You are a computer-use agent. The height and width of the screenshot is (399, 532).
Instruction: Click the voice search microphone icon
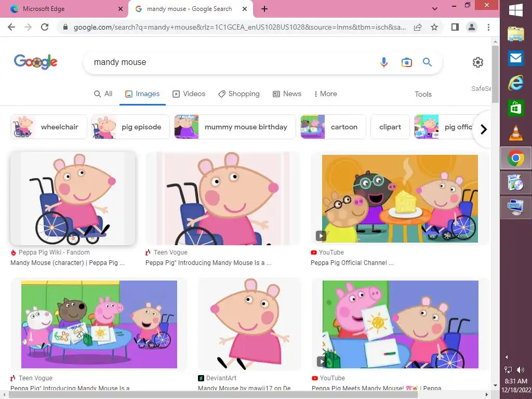pyautogui.click(x=384, y=62)
